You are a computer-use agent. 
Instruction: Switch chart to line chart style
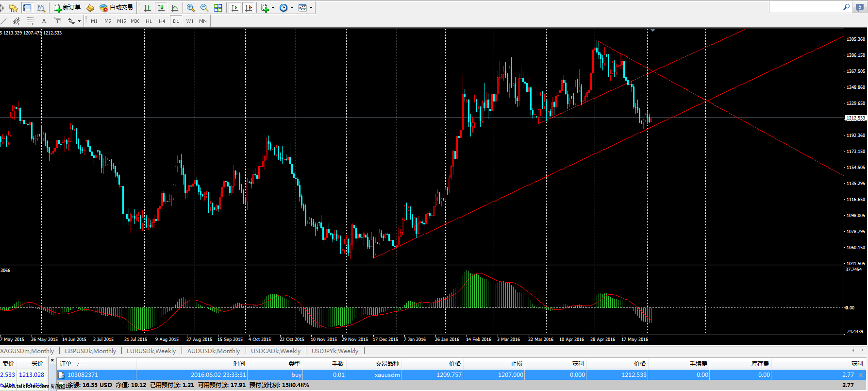click(175, 8)
